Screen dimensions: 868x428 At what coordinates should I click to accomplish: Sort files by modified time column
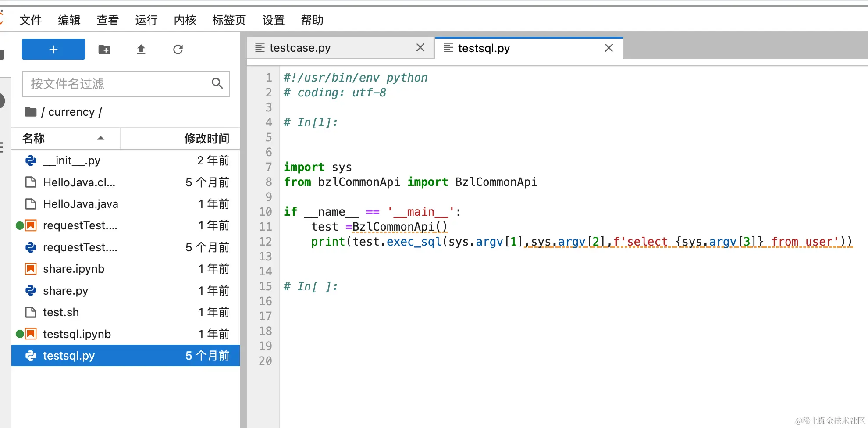[181, 139]
